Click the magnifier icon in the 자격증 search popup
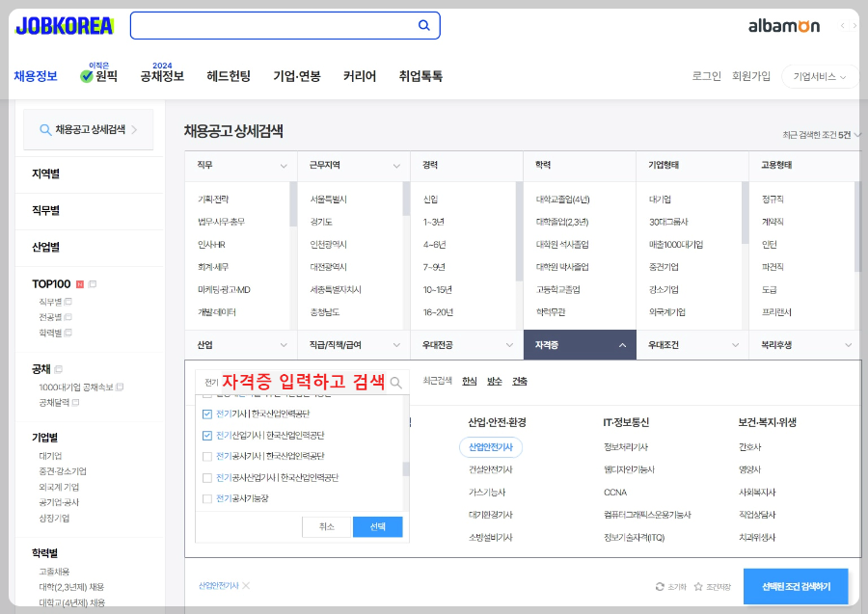The image size is (868, 614). pyautogui.click(x=395, y=381)
